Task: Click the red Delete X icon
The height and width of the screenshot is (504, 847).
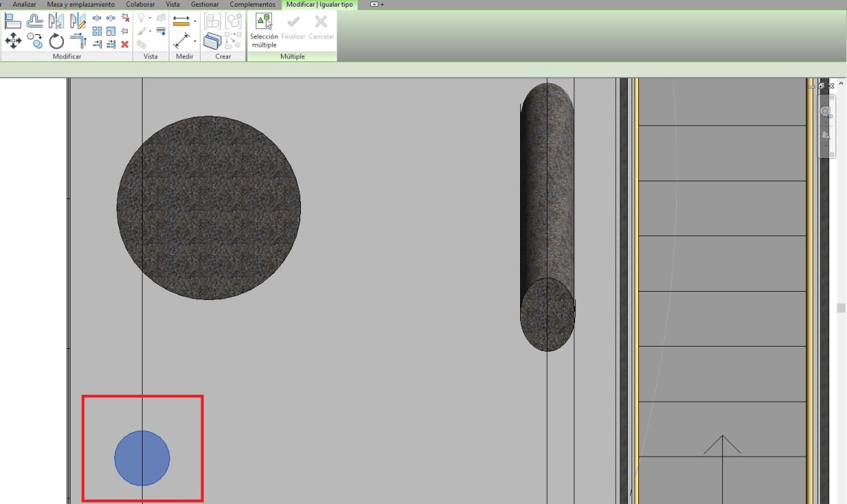Action: [125, 45]
